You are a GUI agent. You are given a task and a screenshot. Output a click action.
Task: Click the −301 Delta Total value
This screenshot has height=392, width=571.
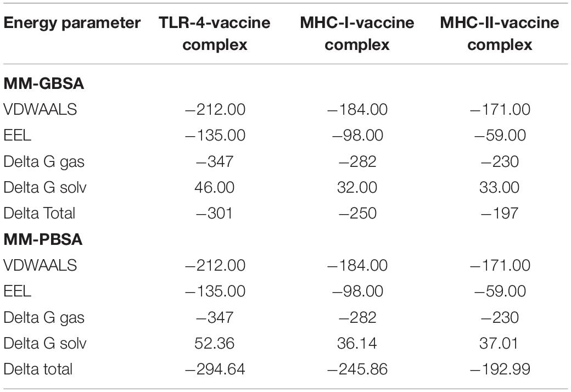(215, 213)
